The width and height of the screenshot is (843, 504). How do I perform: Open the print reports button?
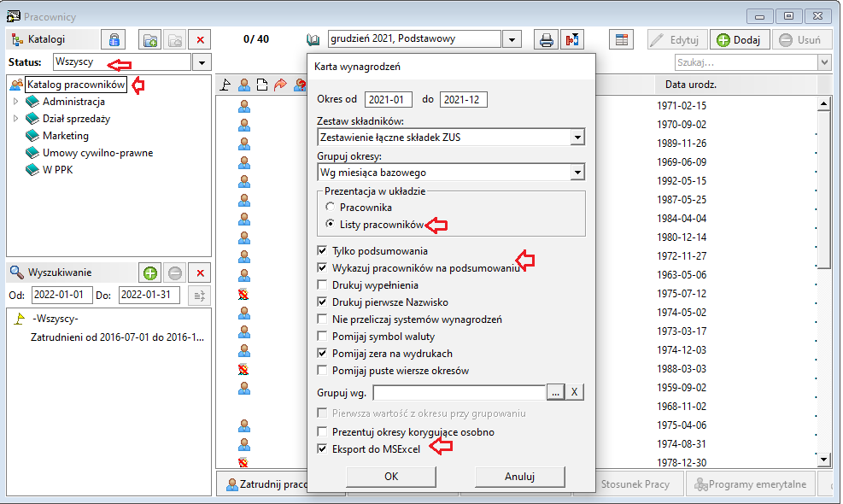(547, 40)
